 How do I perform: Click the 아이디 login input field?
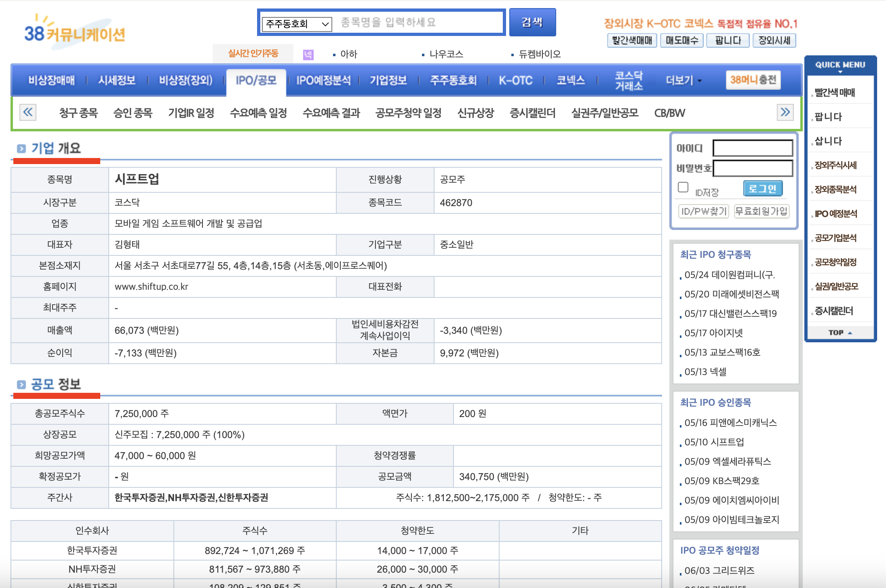[752, 148]
